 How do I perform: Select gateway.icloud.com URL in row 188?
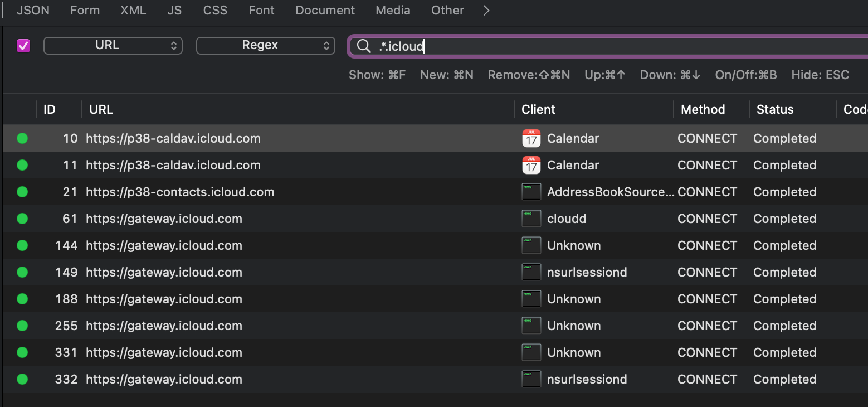click(x=164, y=299)
